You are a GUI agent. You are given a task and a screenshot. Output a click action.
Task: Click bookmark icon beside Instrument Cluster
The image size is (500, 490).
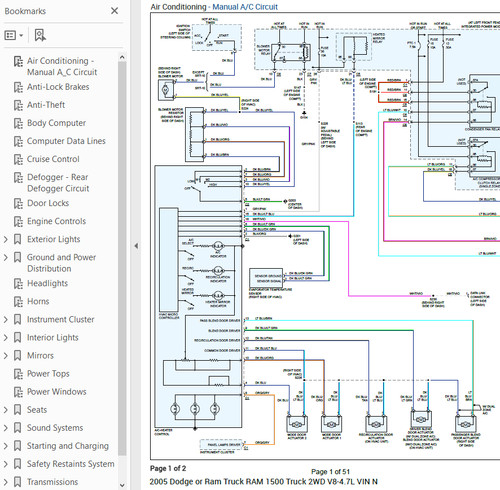click(18, 319)
